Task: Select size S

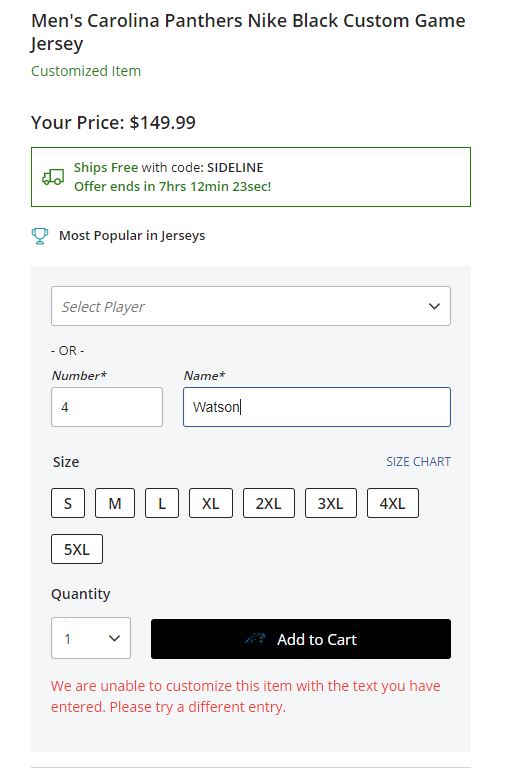Action: (68, 503)
